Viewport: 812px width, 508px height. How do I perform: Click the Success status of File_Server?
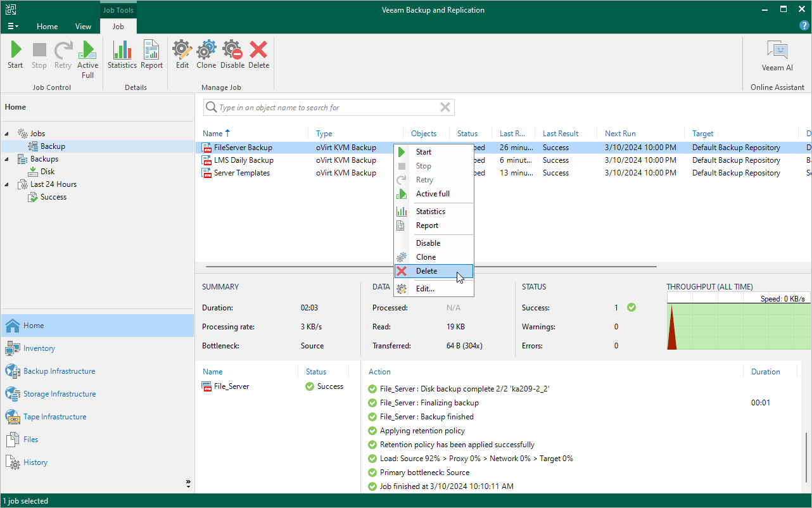[x=324, y=386]
